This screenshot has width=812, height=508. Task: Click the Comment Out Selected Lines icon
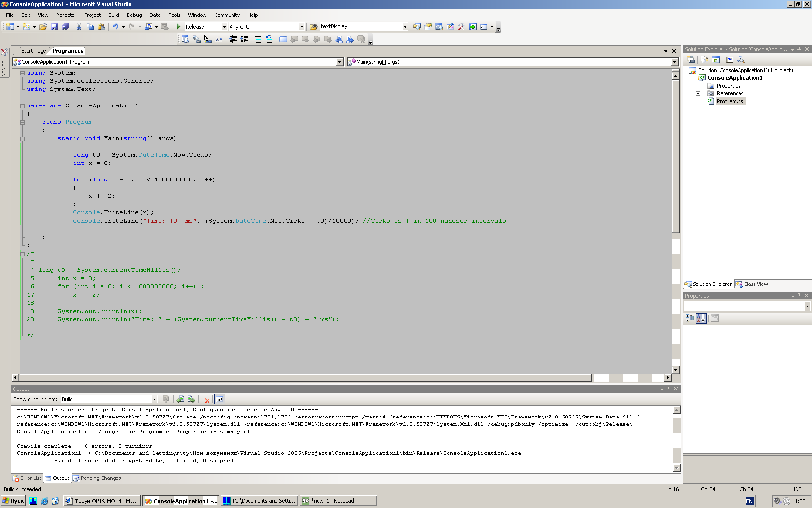(258, 39)
